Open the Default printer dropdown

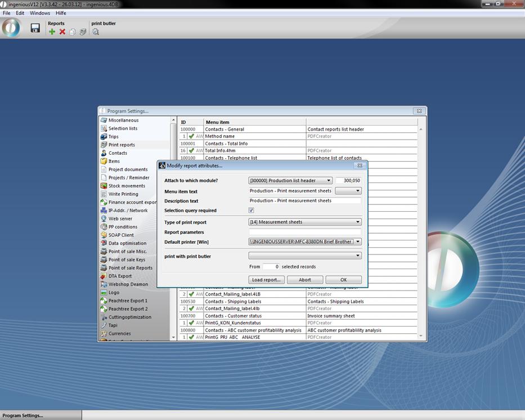tap(358, 242)
